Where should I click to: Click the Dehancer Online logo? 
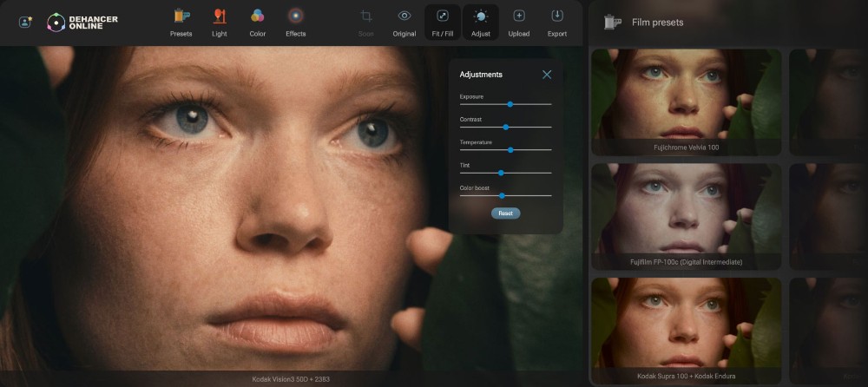82,21
